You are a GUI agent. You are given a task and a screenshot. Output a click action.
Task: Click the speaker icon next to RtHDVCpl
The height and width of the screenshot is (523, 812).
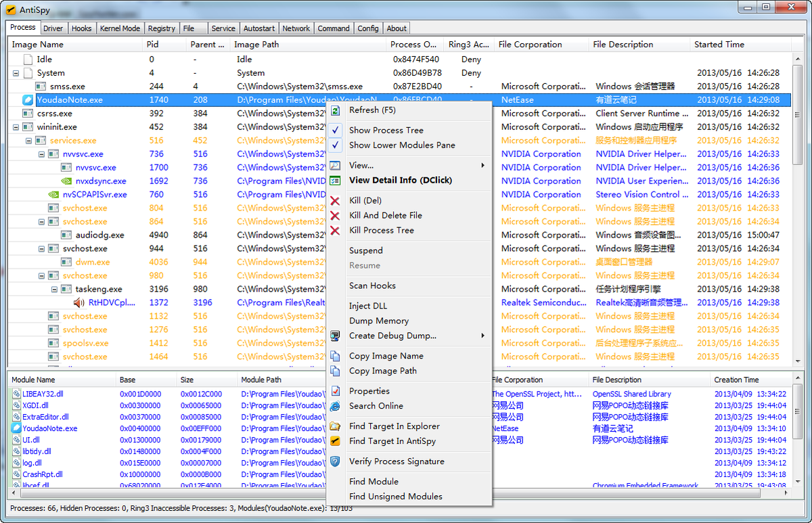pos(80,303)
